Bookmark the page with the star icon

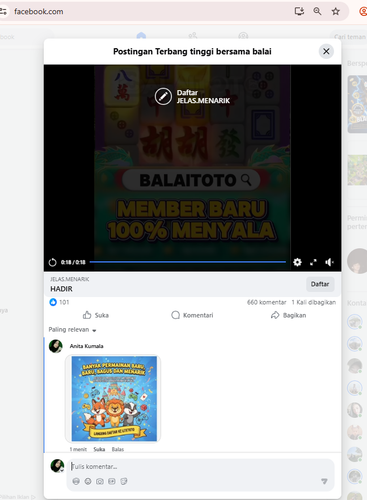coord(336,11)
